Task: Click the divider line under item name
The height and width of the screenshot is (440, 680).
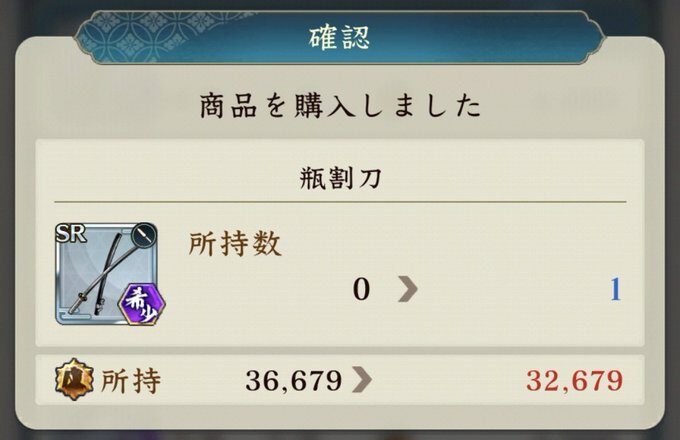Action: pyautogui.click(x=340, y=202)
